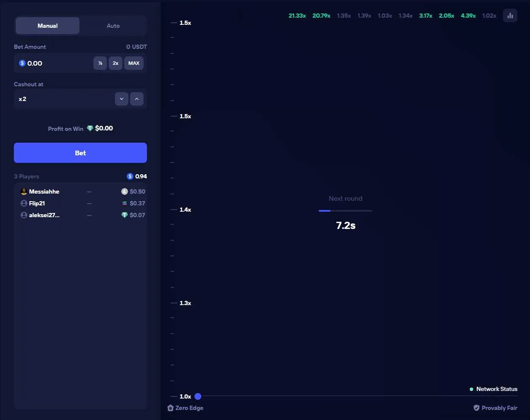The width and height of the screenshot is (530, 420).
Task: Open the 21.33x past round result
Action: tap(297, 16)
